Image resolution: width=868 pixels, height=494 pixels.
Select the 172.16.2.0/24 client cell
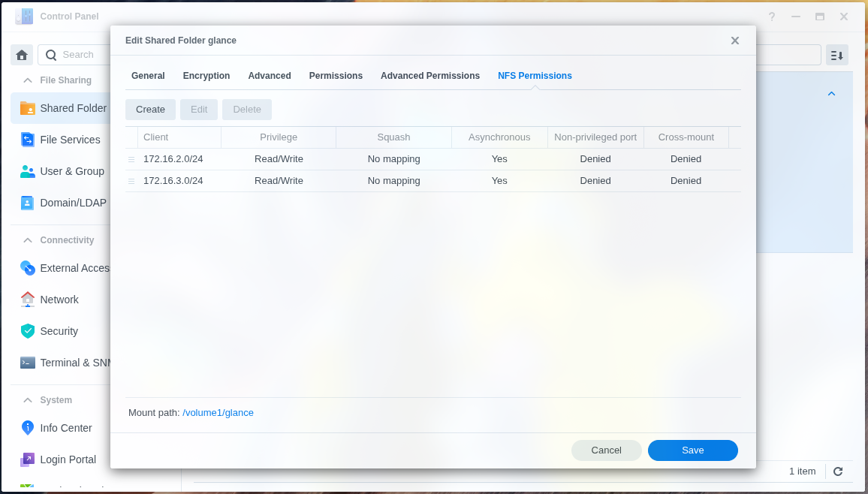[173, 159]
